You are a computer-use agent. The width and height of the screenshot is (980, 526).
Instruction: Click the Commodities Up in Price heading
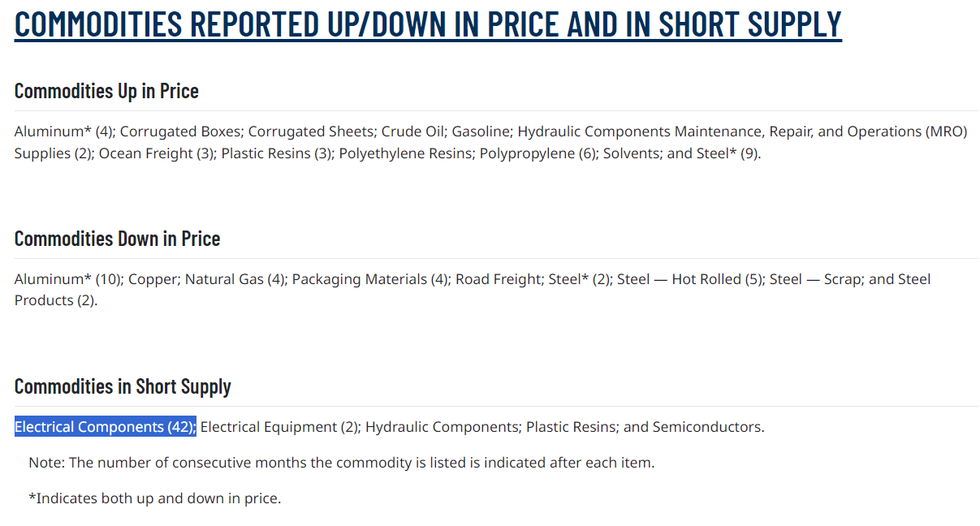[106, 91]
